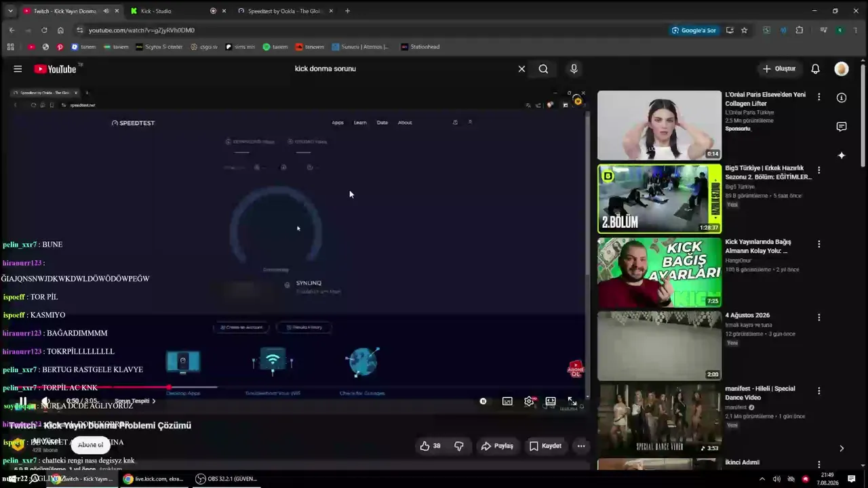Open more actions under the video
Viewport: 868px width, 488px height.
tap(581, 446)
